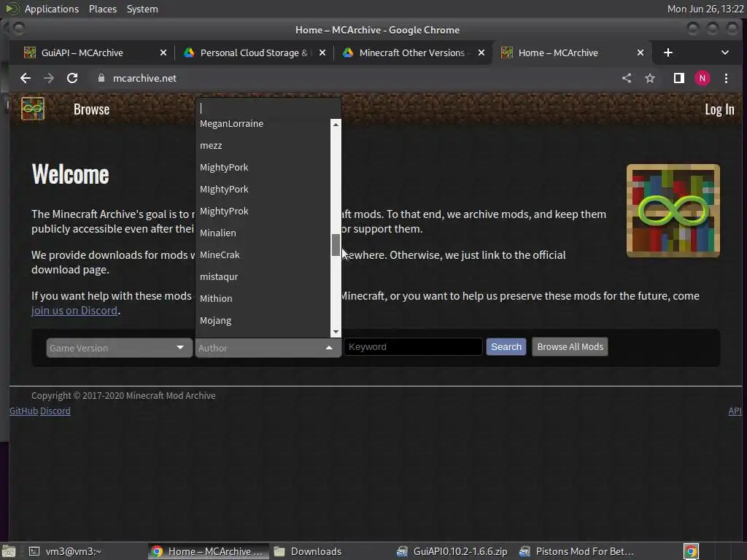Viewport: 747px width, 560px height.
Task: Go back to the previous page
Action: tap(26, 78)
